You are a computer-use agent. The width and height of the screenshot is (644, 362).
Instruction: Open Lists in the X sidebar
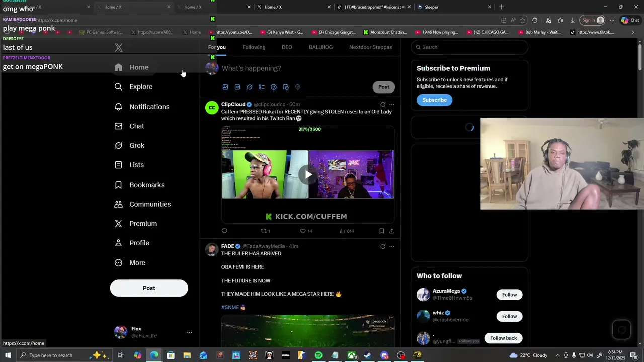[130, 165]
